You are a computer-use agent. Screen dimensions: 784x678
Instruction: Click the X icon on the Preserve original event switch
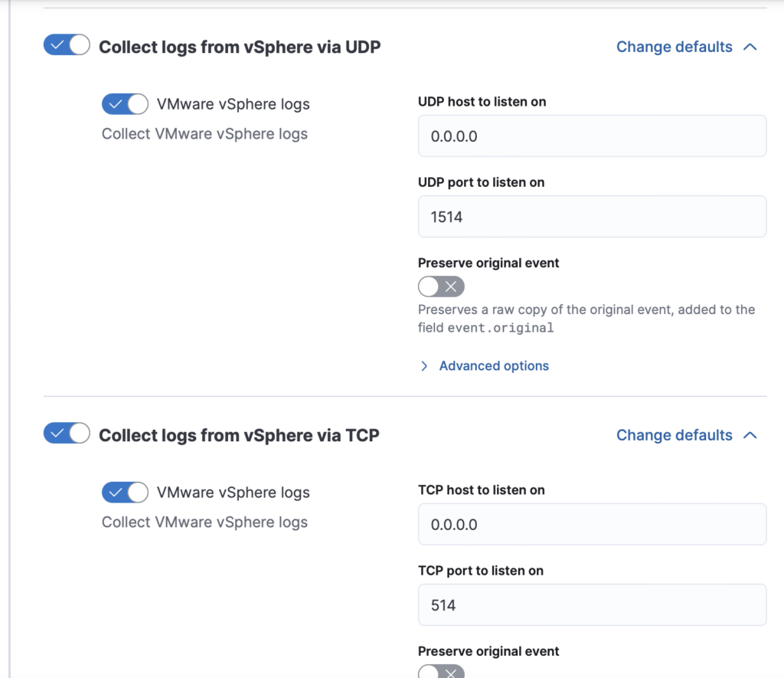(x=452, y=286)
